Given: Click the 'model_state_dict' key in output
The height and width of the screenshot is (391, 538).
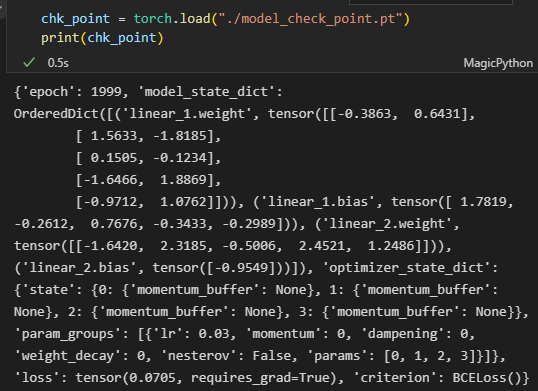Looking at the screenshot, I should coord(206,92).
